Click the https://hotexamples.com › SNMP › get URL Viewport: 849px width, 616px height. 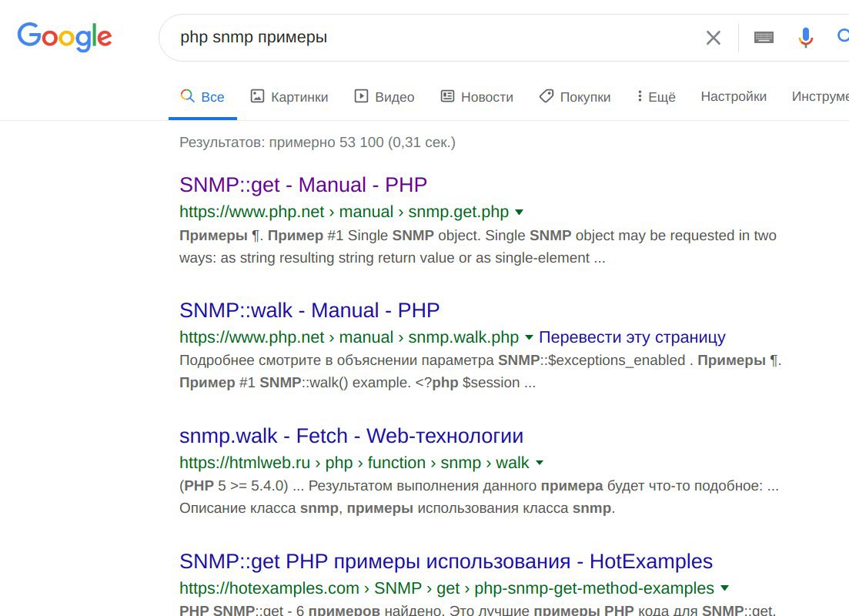point(446,588)
